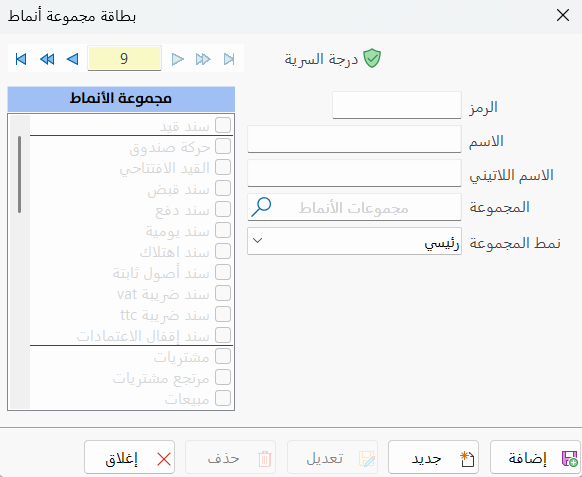The image size is (582, 477).
Task: Click the الرمز code input field
Action: pos(397,105)
